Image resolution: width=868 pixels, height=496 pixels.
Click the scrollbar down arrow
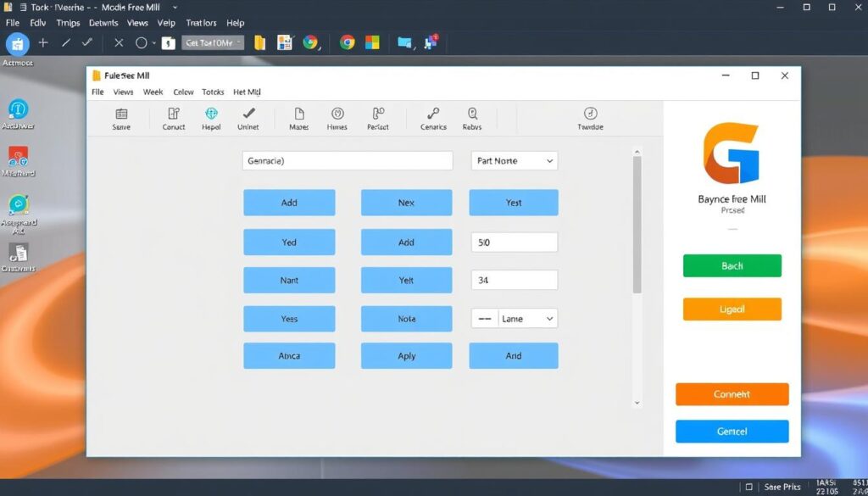(x=637, y=403)
